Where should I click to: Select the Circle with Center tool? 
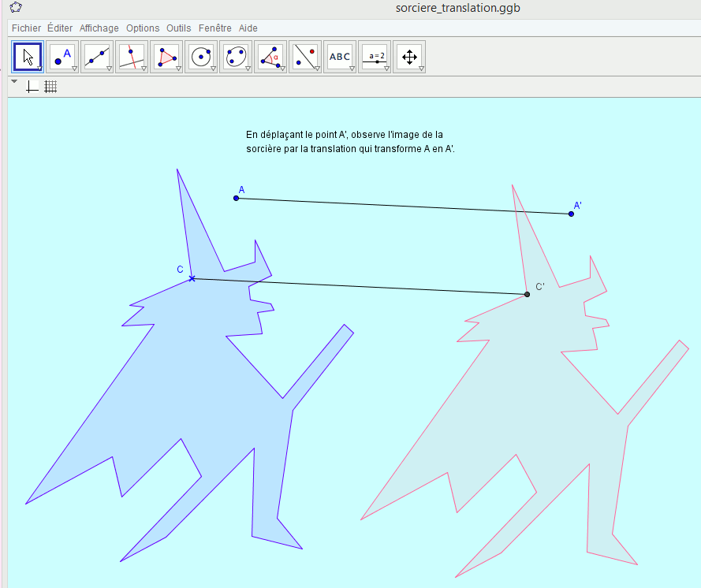coord(199,56)
